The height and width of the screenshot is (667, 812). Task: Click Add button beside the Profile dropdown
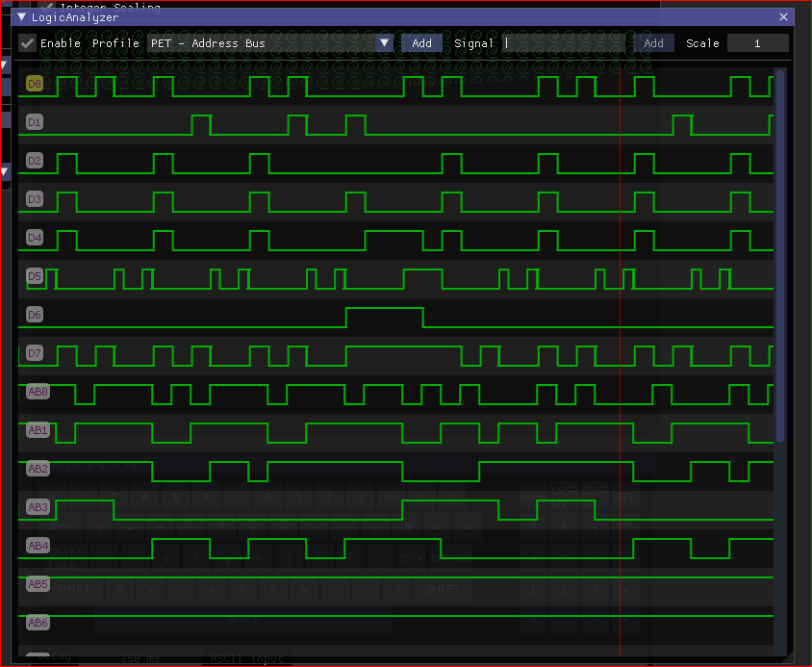click(422, 43)
